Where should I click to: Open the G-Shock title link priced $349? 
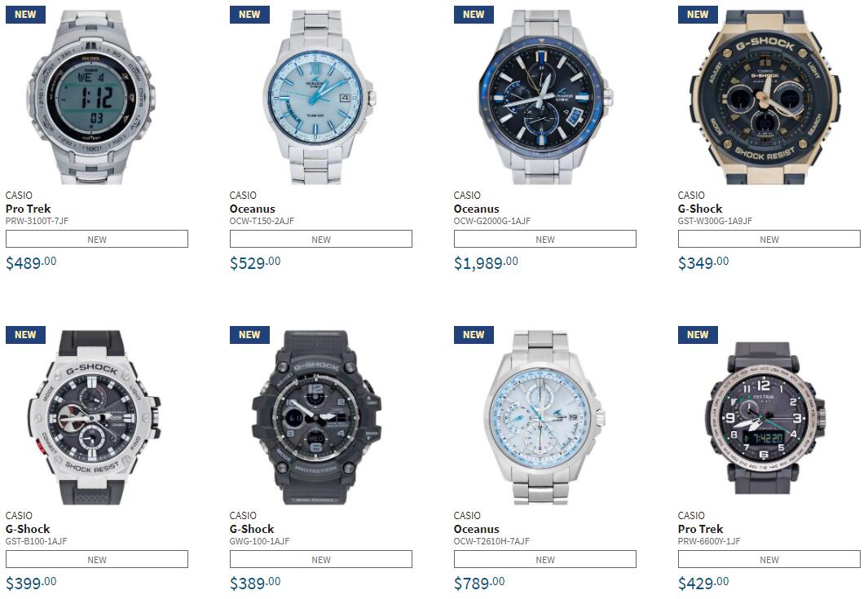[700, 209]
